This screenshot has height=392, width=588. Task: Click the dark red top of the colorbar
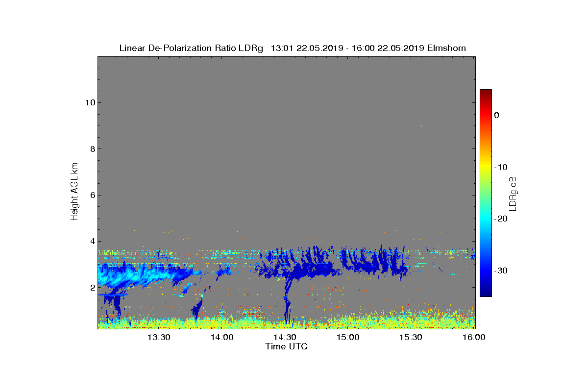(486, 93)
